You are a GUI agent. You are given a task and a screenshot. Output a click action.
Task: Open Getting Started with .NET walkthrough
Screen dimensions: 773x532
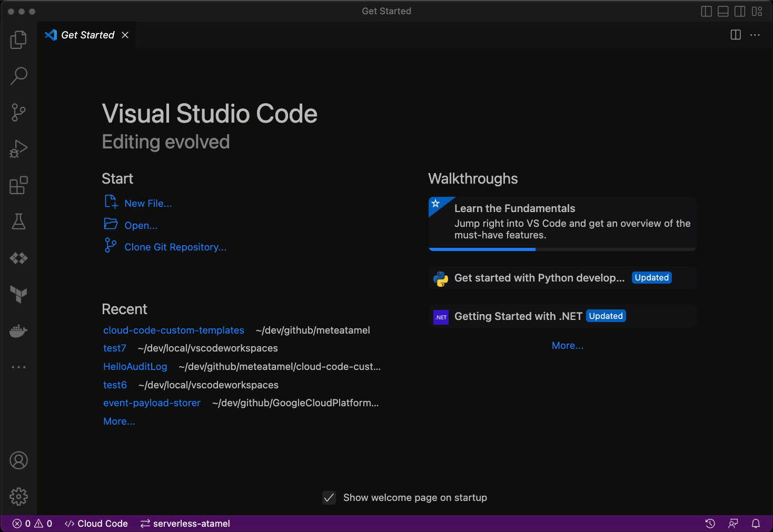pos(562,316)
